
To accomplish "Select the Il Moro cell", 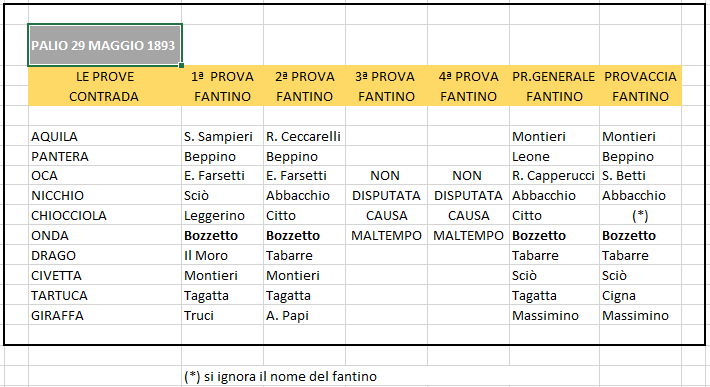I will tap(222, 255).
